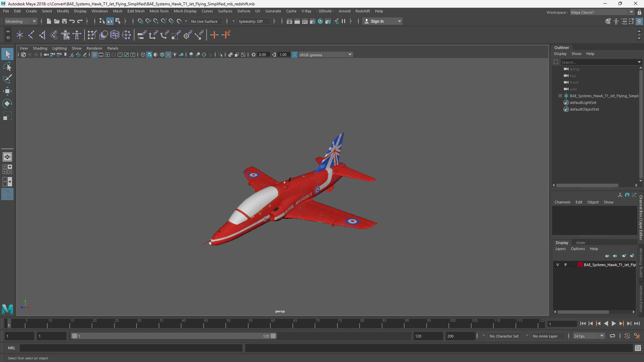Viewport: 644px width, 362px height.
Task: Click the Open Scene folder icon
Action: [x=56, y=21]
